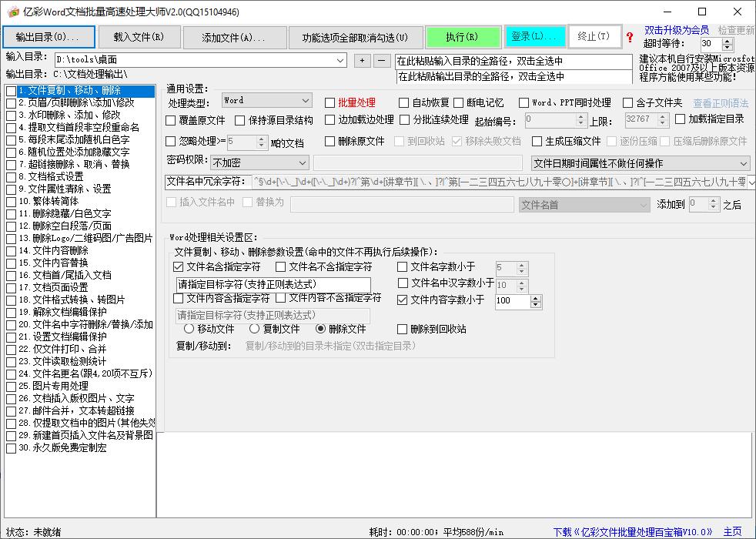Click the 在此粘贴输出目录的全路径 field
This screenshot has width=756, height=539.
(x=514, y=77)
